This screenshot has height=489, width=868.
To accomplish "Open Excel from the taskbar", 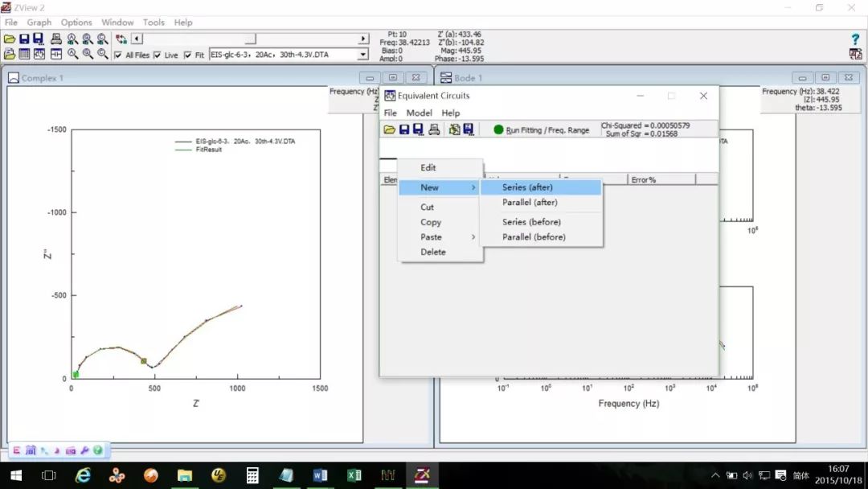I will [x=354, y=475].
